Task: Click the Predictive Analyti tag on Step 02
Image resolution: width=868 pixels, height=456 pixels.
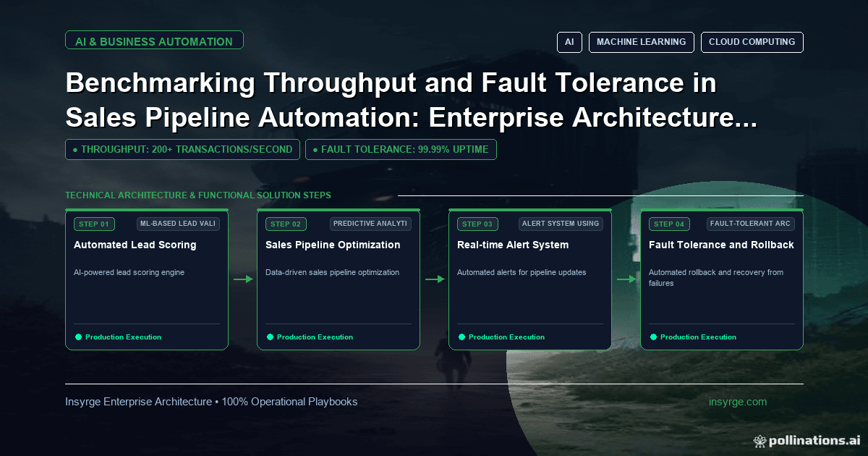Action: (370, 224)
